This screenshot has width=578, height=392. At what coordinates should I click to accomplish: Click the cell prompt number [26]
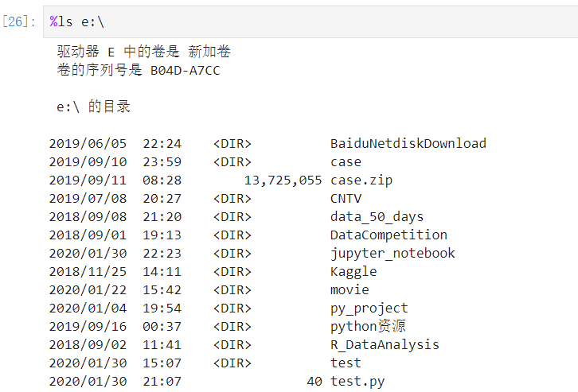click(x=19, y=21)
